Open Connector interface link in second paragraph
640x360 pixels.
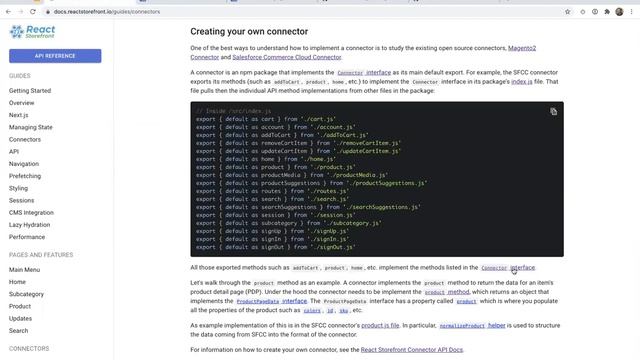(x=364, y=73)
